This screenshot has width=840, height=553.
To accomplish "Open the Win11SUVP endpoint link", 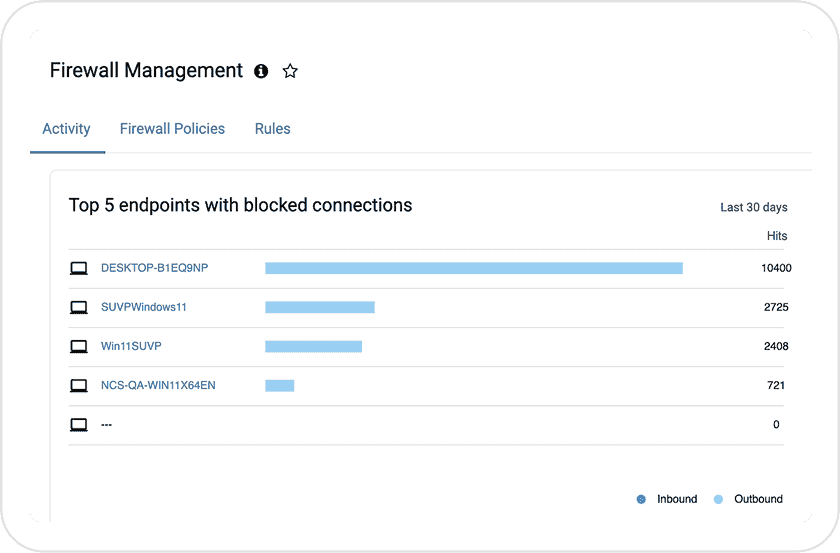I will [131, 346].
